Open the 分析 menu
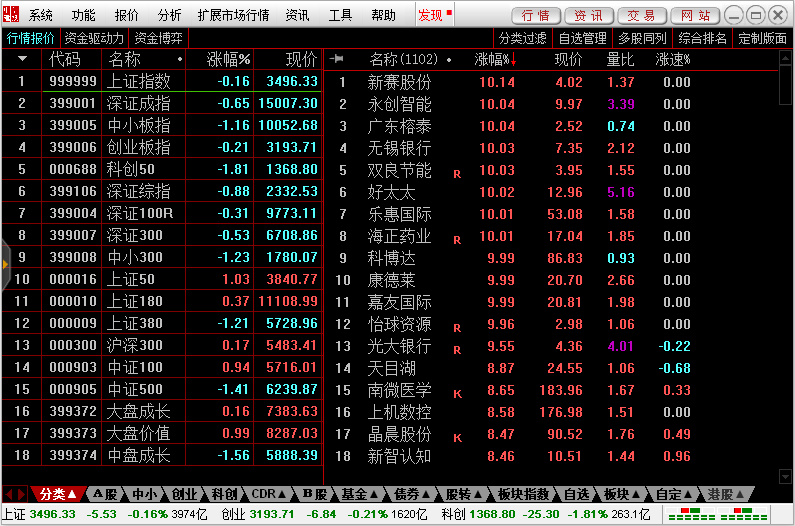The height and width of the screenshot is (526, 795). click(169, 15)
